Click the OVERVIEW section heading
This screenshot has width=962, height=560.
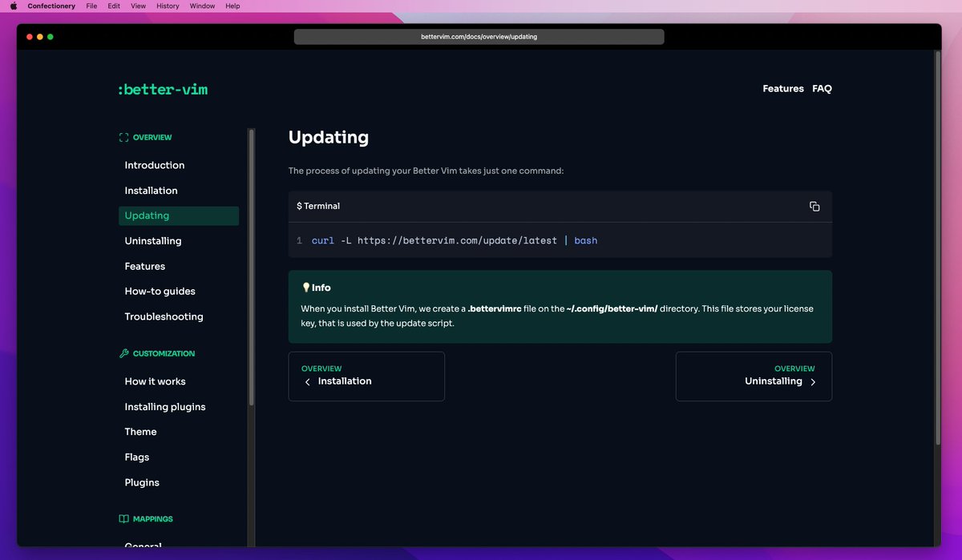coord(152,138)
